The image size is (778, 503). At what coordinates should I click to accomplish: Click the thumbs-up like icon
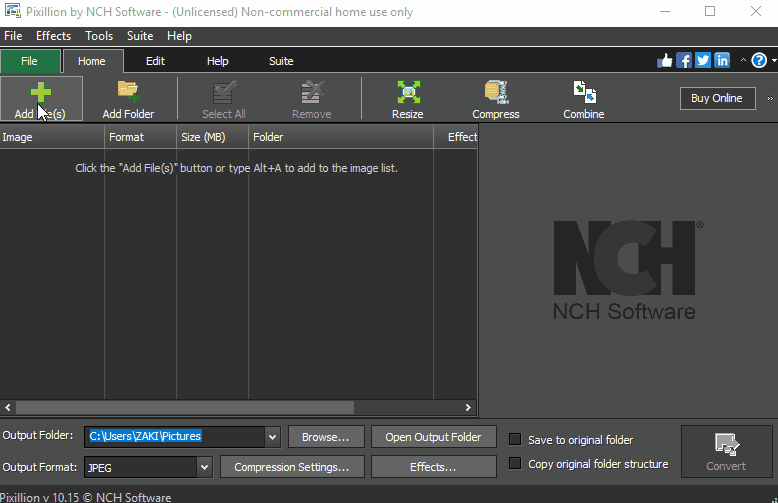[664, 61]
